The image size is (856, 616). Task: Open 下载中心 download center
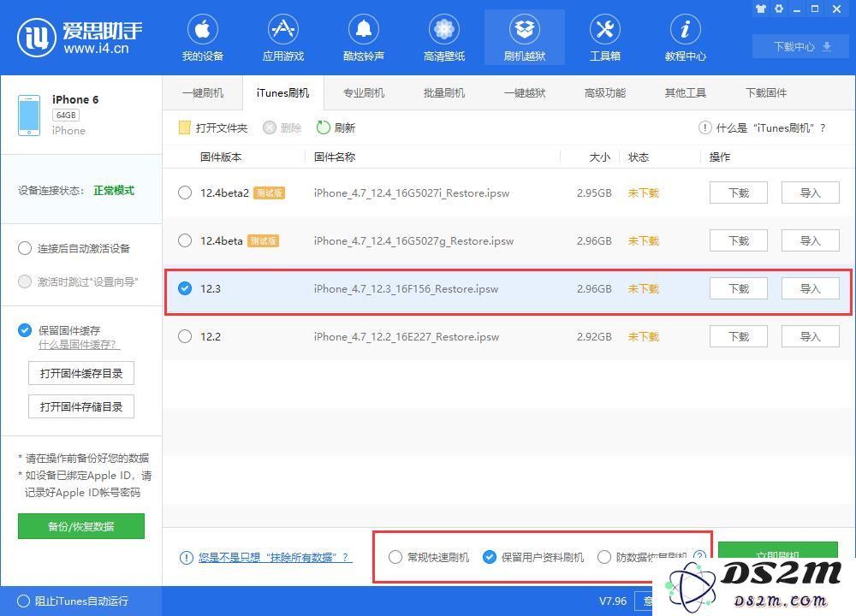tap(802, 47)
